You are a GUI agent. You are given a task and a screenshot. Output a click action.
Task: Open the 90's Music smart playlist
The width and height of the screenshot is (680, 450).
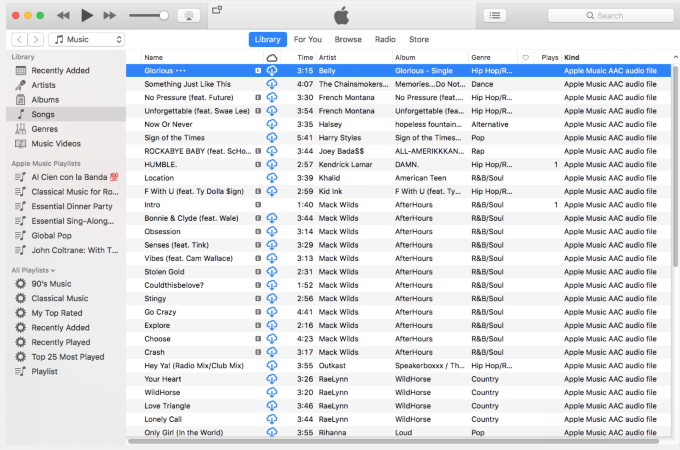point(66,284)
